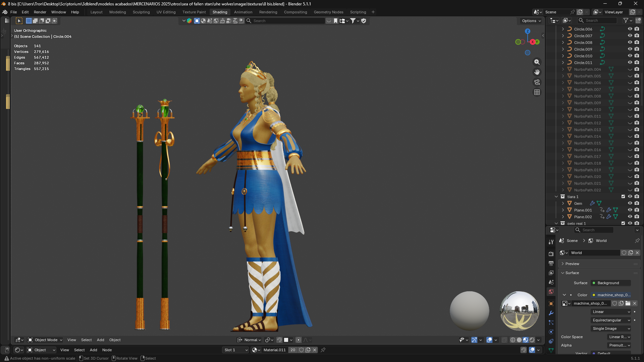Click Options button in viewport header

(531, 21)
